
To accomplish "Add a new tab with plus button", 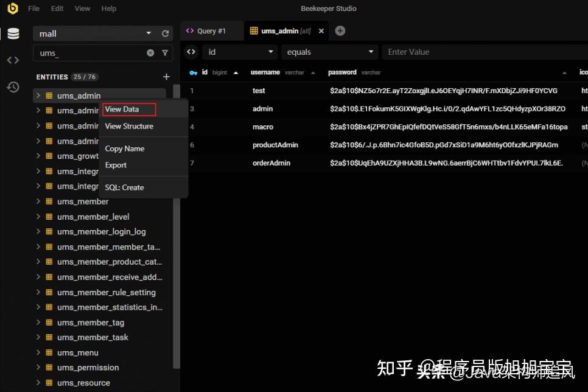I will click(x=340, y=31).
